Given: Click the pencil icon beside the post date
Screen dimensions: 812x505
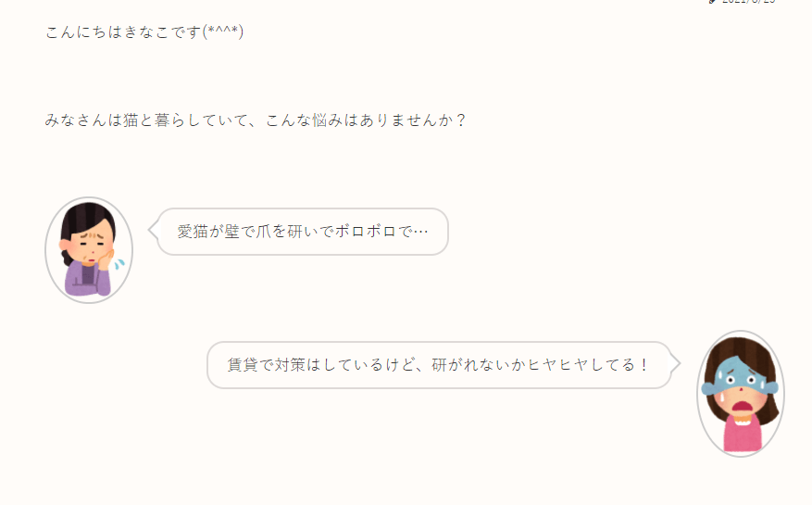Looking at the screenshot, I should click(712, 2).
